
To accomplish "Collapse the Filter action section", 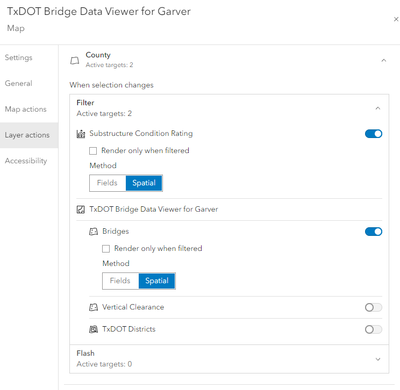I will (378, 108).
